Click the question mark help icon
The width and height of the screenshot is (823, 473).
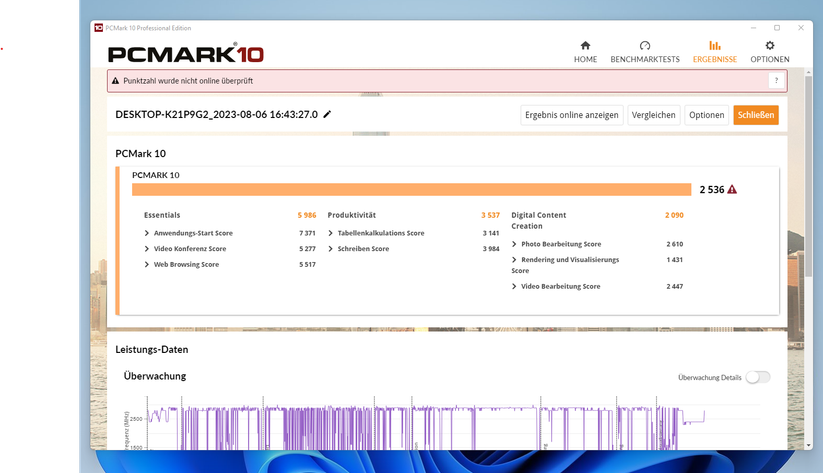[x=776, y=81]
